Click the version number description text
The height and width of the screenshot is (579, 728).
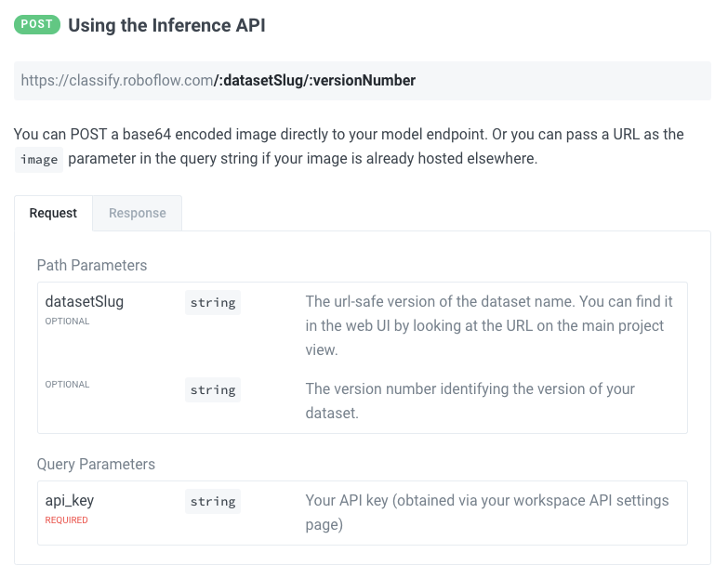point(470,400)
